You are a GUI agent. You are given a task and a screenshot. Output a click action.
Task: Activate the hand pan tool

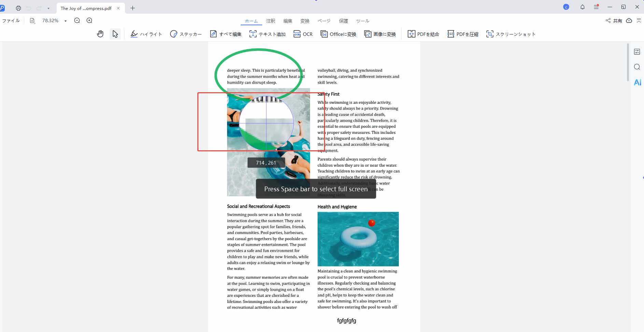pyautogui.click(x=100, y=34)
